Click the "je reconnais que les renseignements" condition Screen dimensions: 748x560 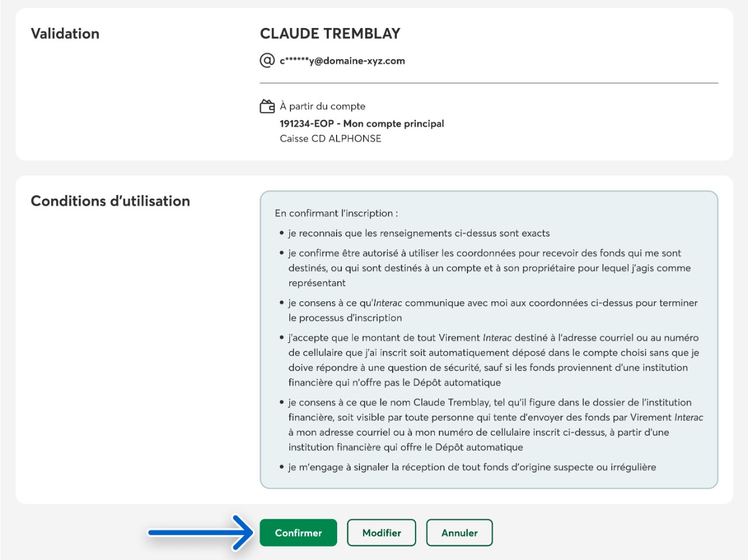point(418,233)
